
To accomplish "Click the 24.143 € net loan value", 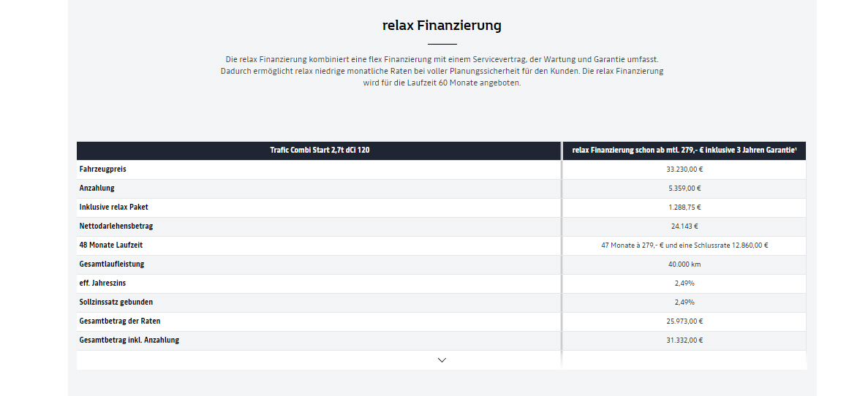I will [684, 226].
